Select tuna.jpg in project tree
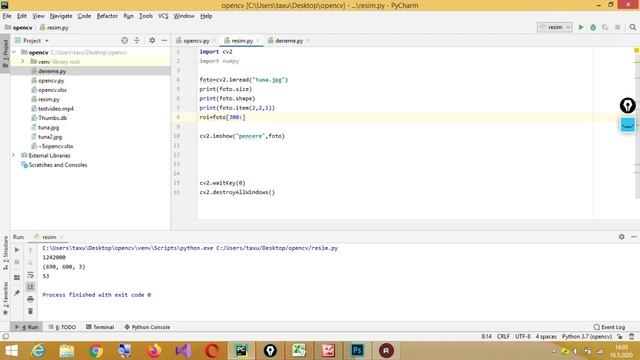640x360 pixels. pos(48,127)
